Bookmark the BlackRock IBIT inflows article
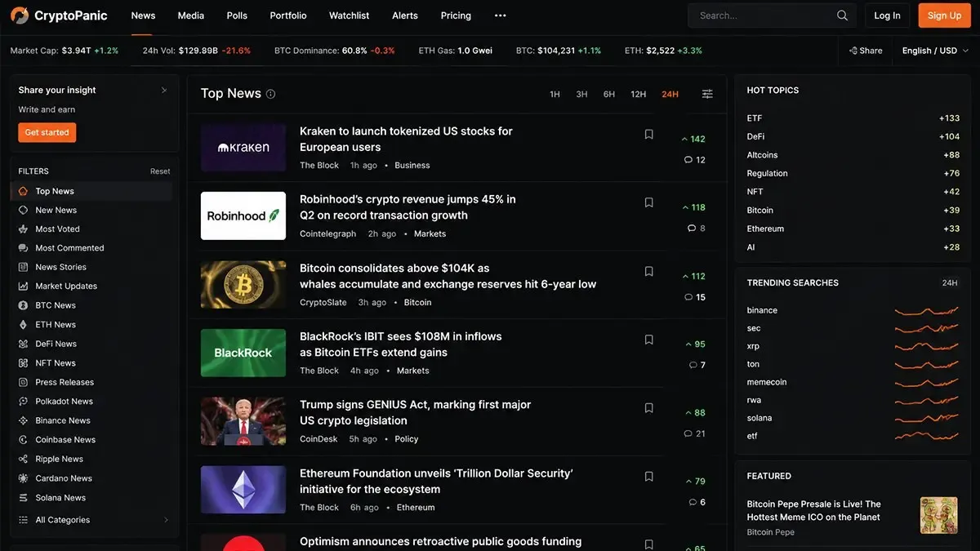The image size is (980, 551). pyautogui.click(x=649, y=340)
